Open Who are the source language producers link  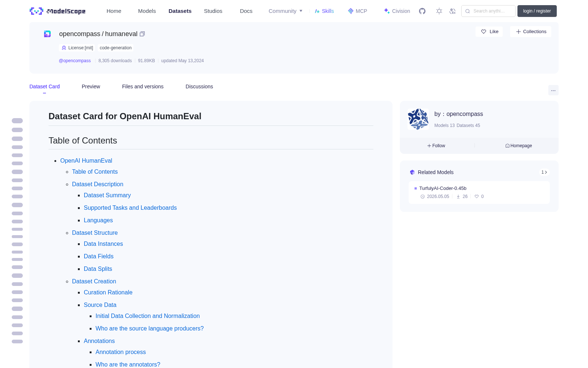(150, 328)
